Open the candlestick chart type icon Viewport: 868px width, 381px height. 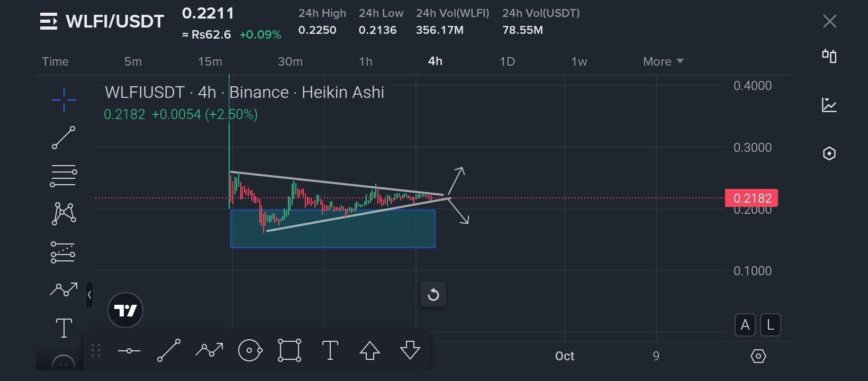tap(829, 56)
